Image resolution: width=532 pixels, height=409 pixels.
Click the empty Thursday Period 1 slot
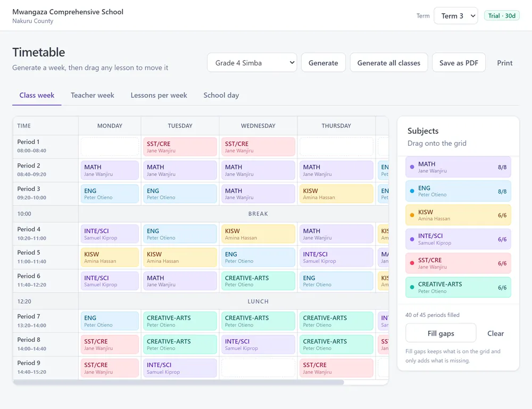336,146
